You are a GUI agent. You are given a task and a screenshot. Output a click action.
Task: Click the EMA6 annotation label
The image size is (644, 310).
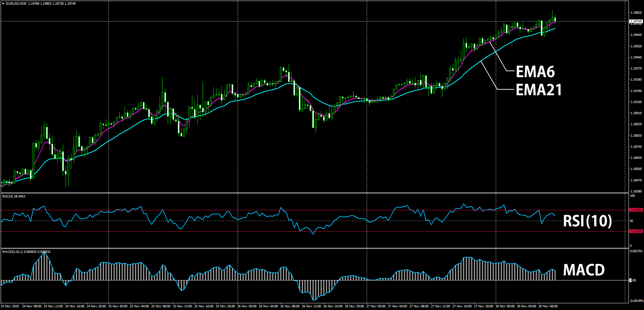coord(535,72)
